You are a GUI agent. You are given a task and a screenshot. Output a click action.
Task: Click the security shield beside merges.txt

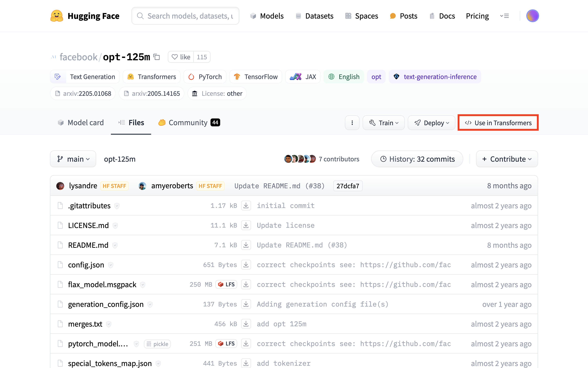click(109, 324)
